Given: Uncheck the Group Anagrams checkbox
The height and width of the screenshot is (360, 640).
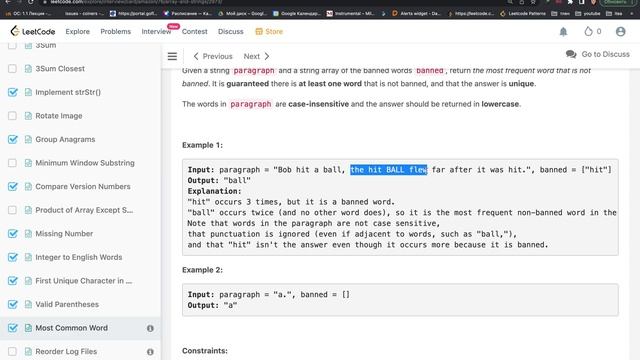Looking at the screenshot, I should click(13, 140).
